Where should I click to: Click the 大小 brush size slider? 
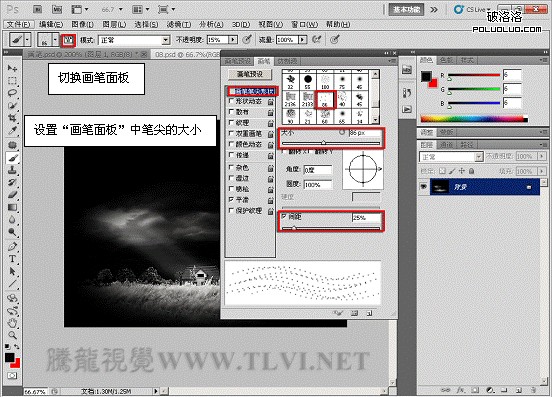click(x=331, y=143)
